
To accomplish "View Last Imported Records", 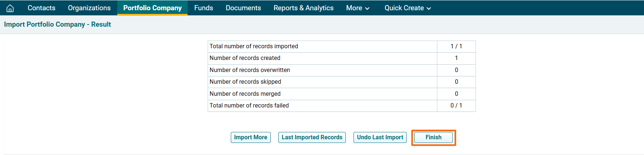I will [312, 137].
